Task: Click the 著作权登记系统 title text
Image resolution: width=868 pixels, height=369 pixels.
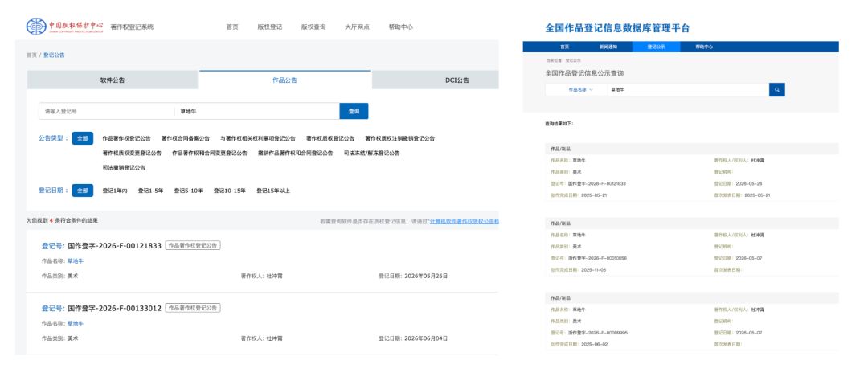Action: (x=132, y=27)
